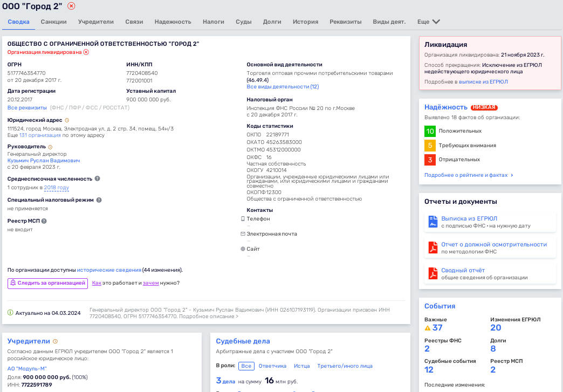Screen dimensions: 563x392
Task: Open the Связи tab
Action: click(x=134, y=22)
